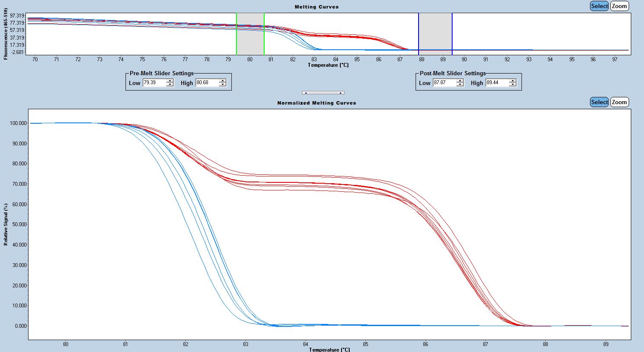This screenshot has width=644, height=352.
Task: Select the right blue post-melt slider line
Action: pyautogui.click(x=452, y=34)
